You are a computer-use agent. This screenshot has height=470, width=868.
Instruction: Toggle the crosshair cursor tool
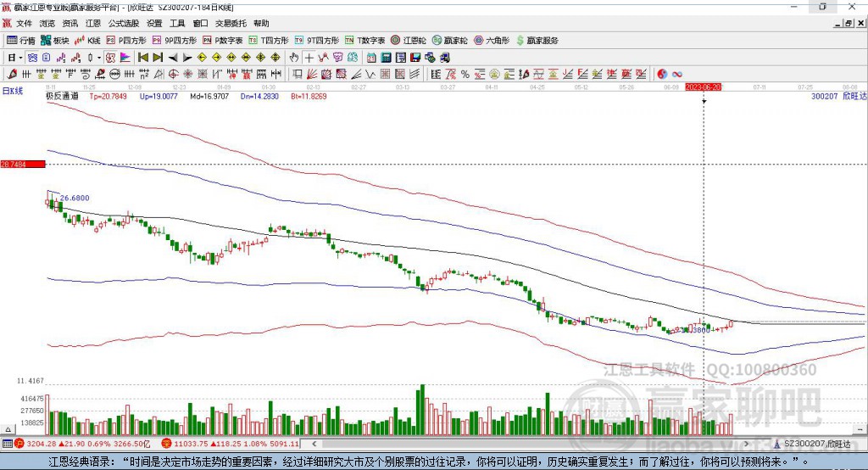click(x=309, y=58)
